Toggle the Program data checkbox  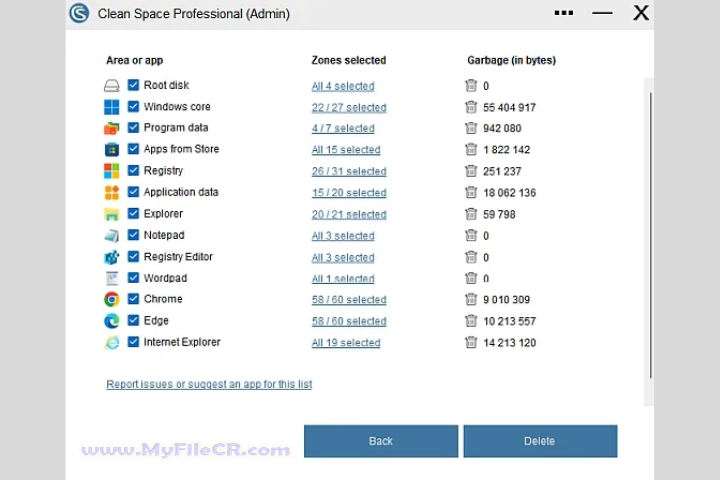point(133,127)
